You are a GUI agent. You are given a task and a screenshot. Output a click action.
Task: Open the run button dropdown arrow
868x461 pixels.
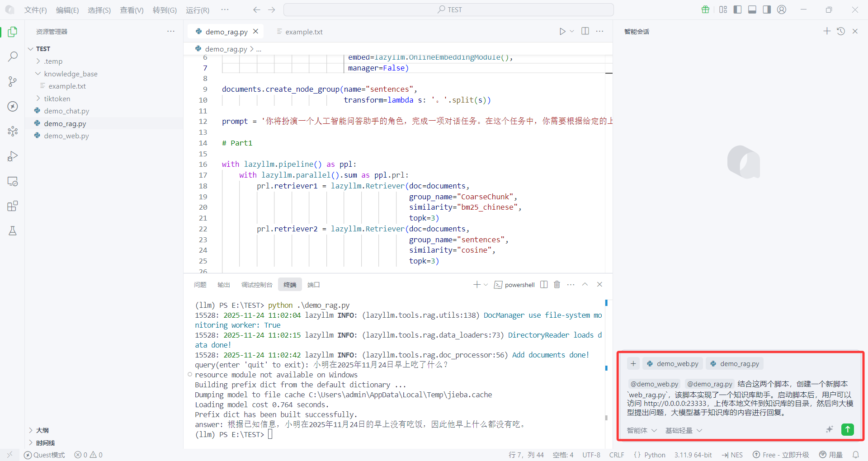tap(572, 31)
